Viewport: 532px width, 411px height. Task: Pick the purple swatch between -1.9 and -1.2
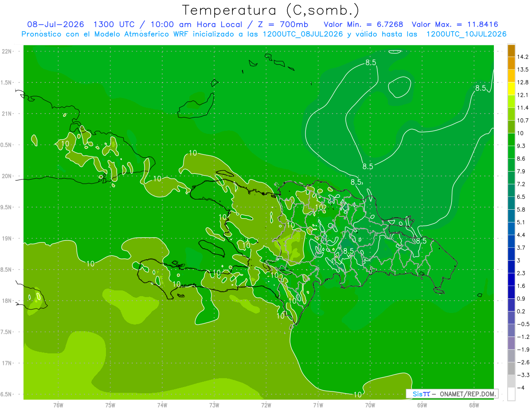point(511,343)
